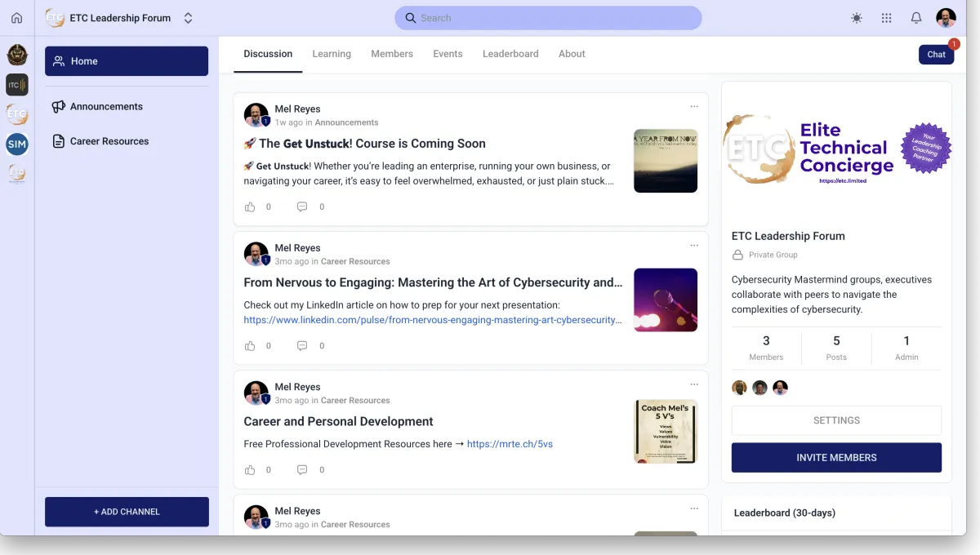Open the mrte.ch/5vs link
Screen dimensions: 980x555
click(510, 444)
